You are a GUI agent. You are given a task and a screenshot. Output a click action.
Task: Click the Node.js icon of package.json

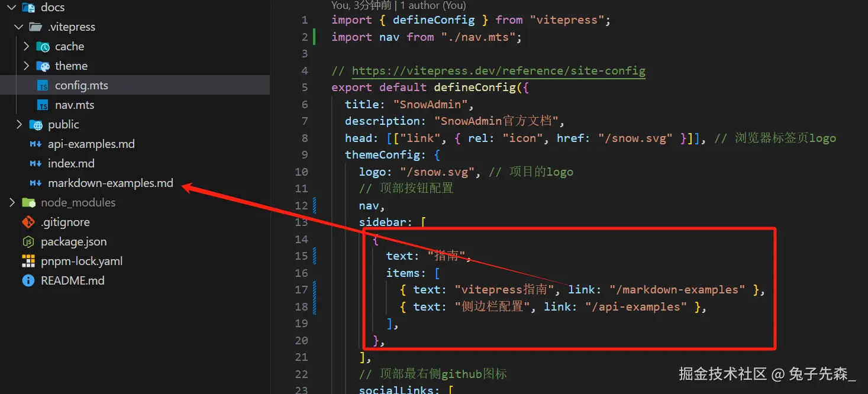click(28, 242)
